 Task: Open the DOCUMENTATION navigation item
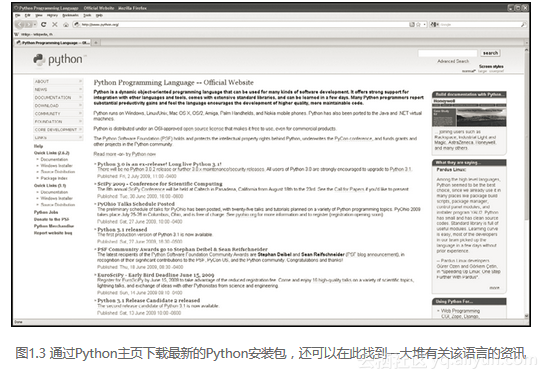58,98
